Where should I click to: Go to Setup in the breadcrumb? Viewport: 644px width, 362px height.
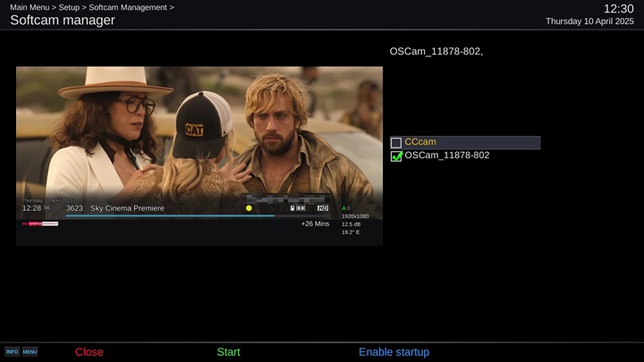click(x=69, y=7)
